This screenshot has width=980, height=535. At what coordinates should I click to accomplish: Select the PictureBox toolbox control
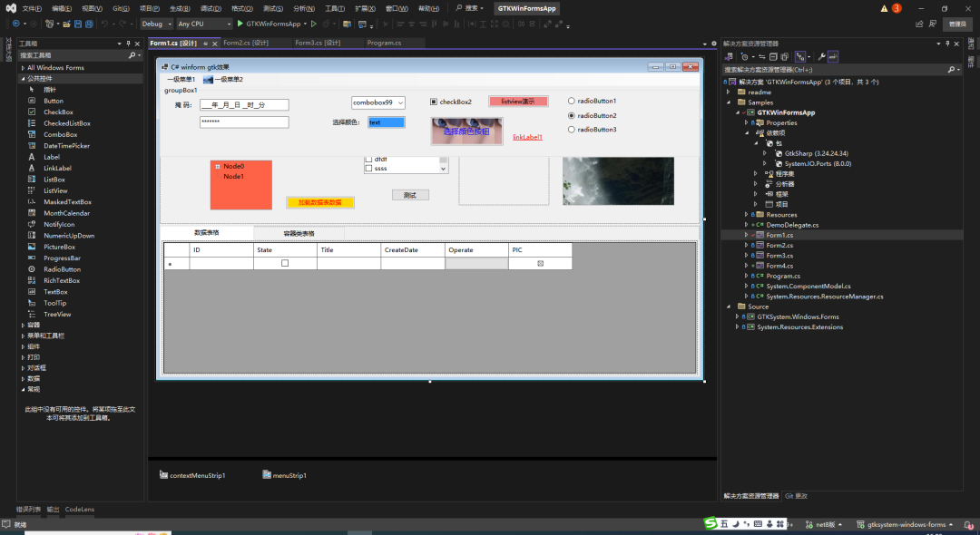click(60, 247)
